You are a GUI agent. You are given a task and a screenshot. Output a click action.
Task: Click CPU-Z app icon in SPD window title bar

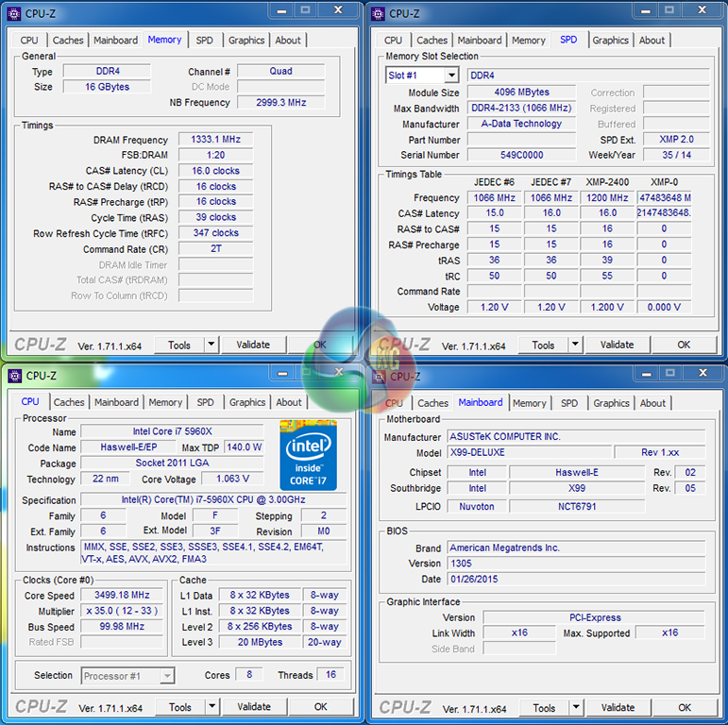click(x=378, y=14)
